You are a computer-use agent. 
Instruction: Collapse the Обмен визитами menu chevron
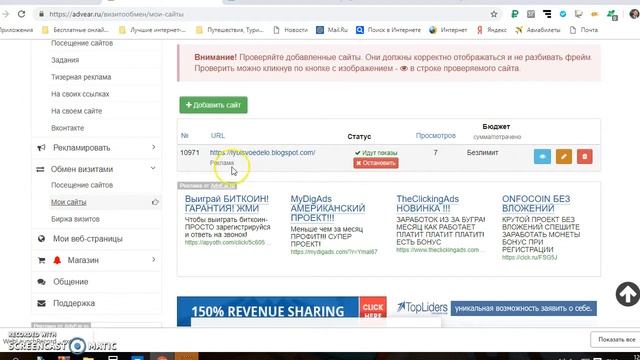153,168
